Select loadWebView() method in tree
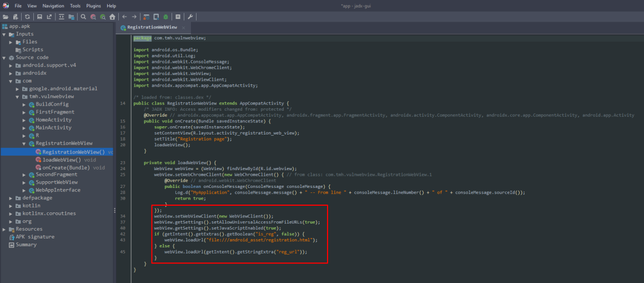The image size is (644, 283). pyautogui.click(x=66, y=160)
